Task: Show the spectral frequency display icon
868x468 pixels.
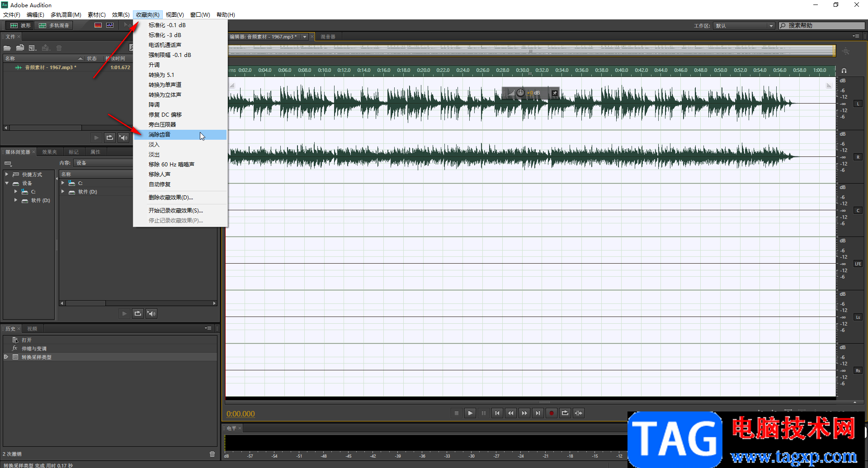Action: click(x=98, y=25)
